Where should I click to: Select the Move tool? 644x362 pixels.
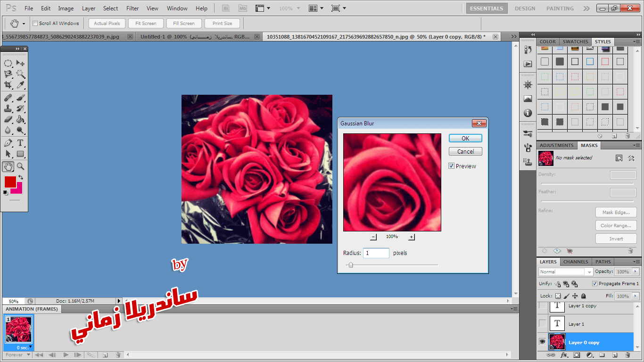(20, 63)
